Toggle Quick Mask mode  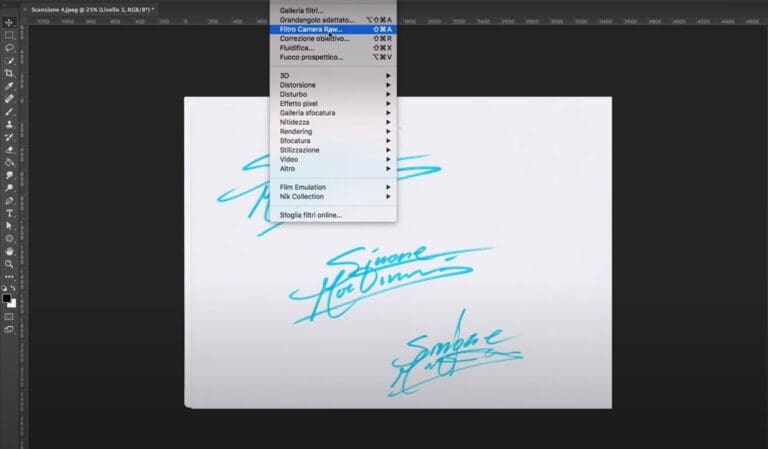click(9, 317)
